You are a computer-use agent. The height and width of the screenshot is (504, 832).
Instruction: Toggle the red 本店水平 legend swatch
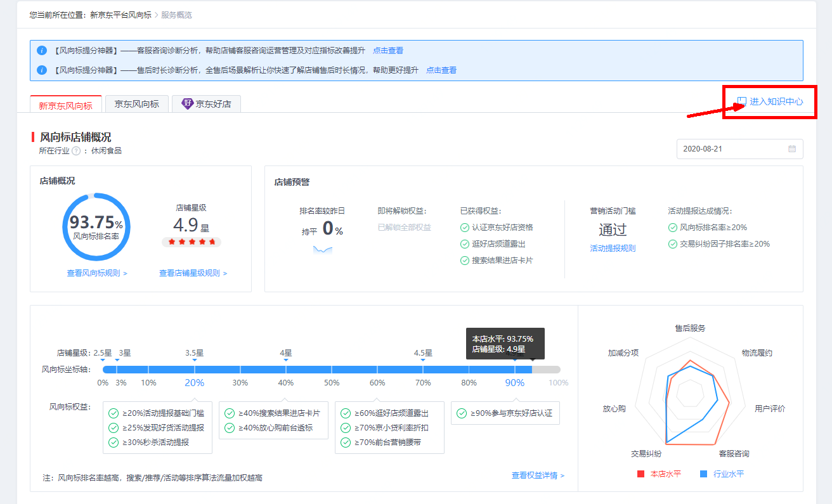pyautogui.click(x=640, y=474)
